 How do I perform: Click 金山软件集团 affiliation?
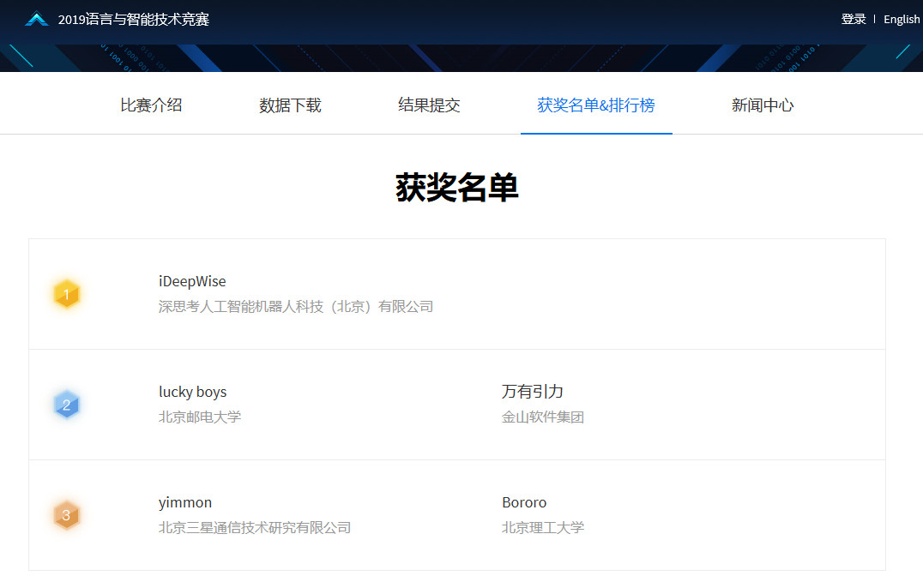[543, 417]
